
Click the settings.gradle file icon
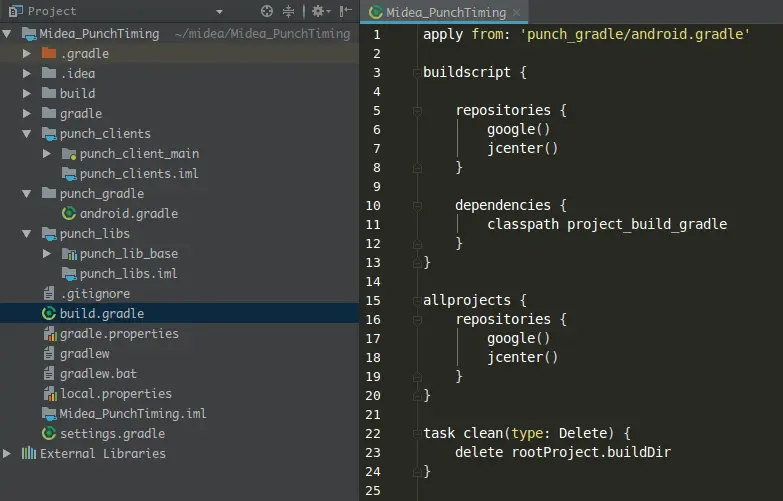(x=49, y=433)
